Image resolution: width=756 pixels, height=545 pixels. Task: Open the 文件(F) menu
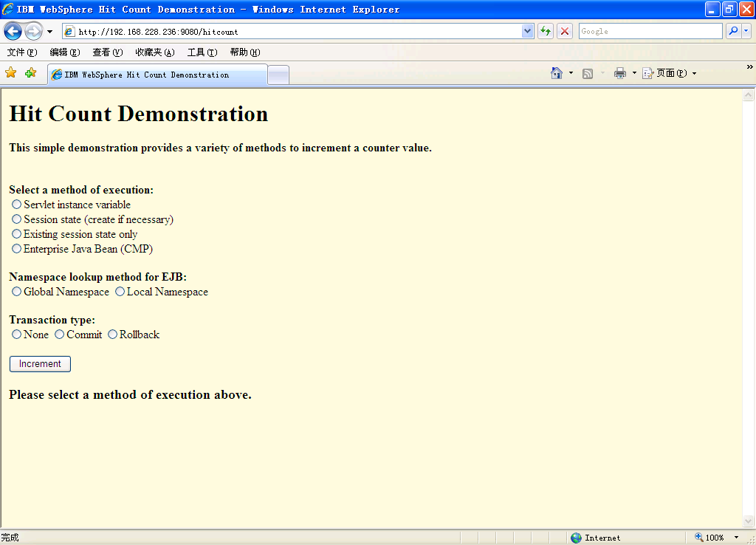pyautogui.click(x=21, y=52)
